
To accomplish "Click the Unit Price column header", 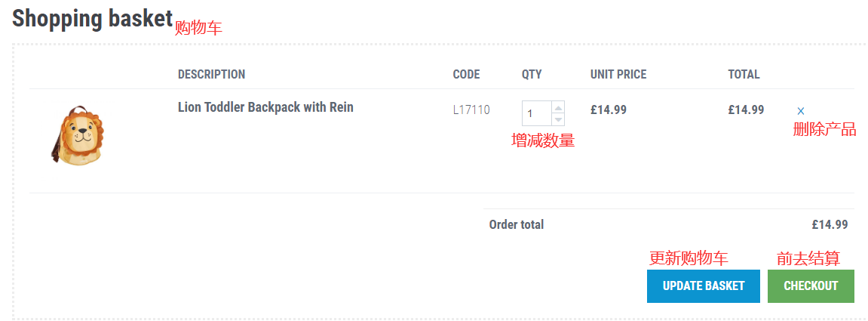I will click(618, 74).
